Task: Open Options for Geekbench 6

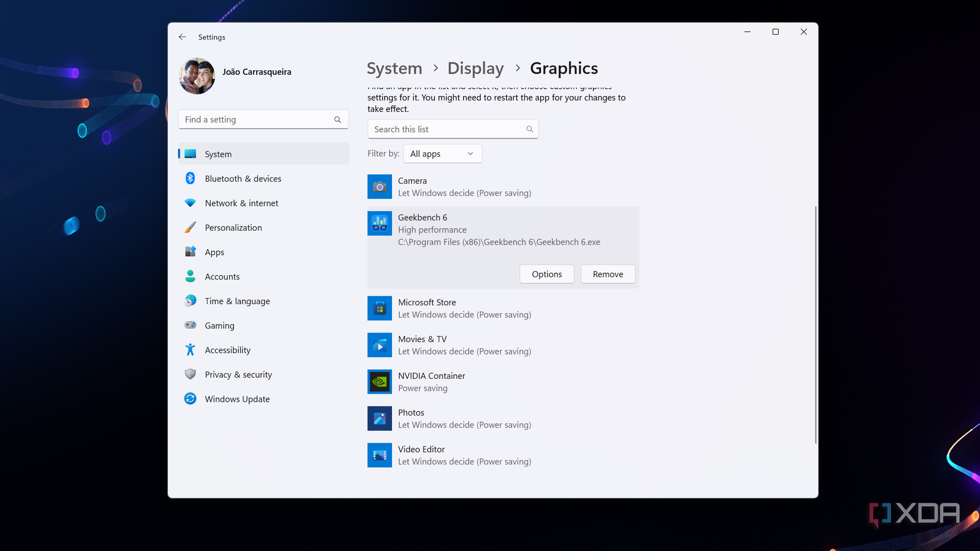Action: (546, 274)
